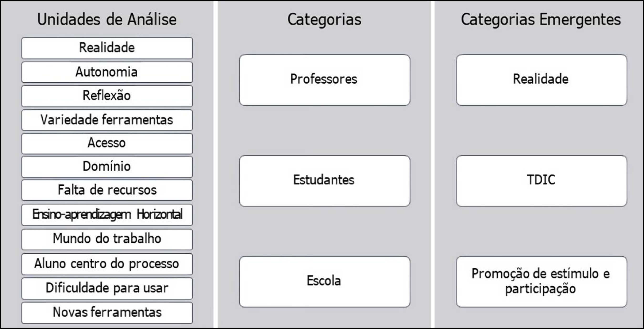
Task: Click the Reflexão unit box
Action: (107, 96)
